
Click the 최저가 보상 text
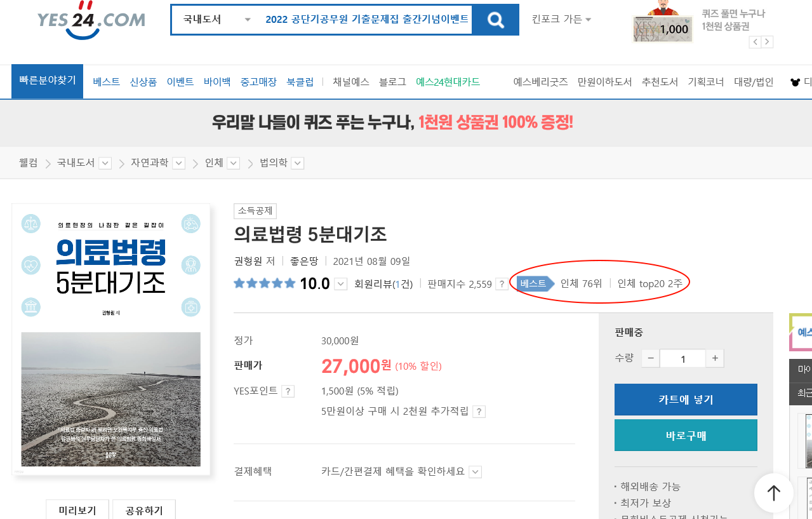click(x=646, y=503)
